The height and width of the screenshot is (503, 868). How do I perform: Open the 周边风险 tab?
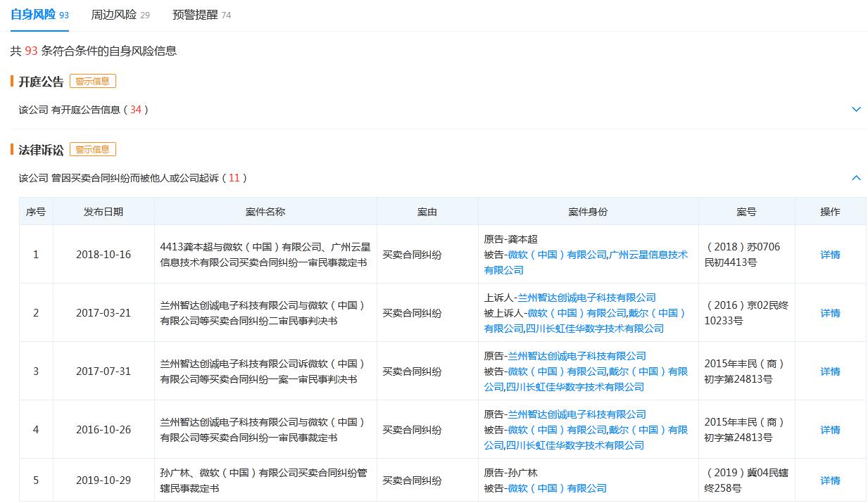click(x=113, y=15)
